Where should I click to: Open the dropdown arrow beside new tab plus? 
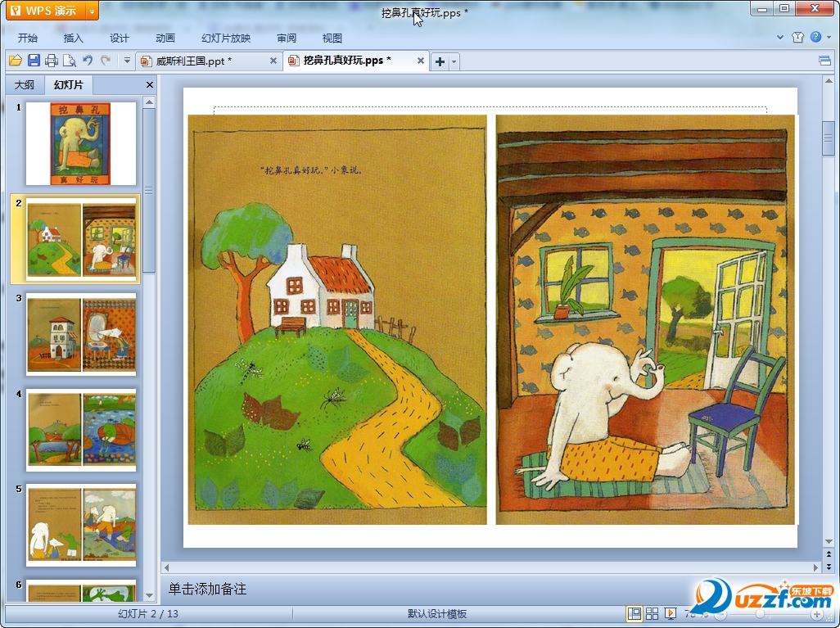(x=454, y=61)
